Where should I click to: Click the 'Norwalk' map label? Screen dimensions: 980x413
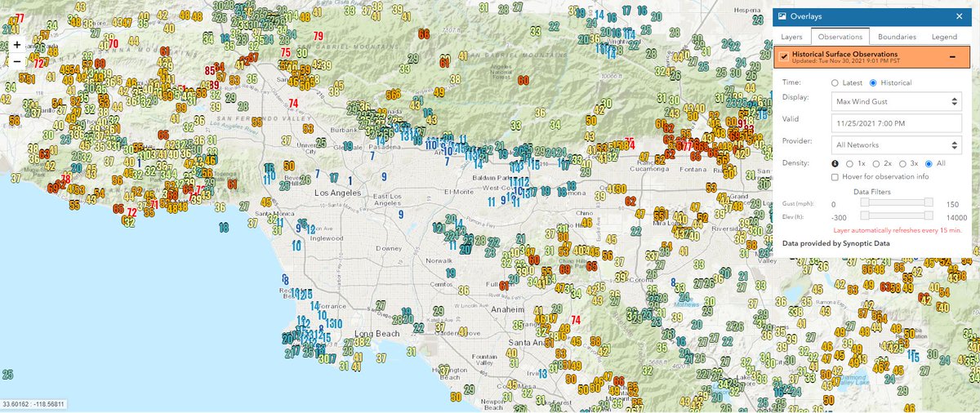[438, 261]
